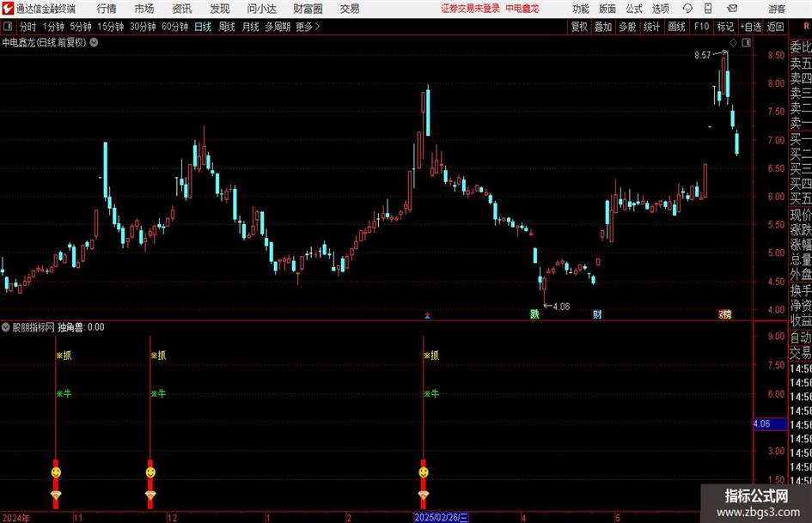Click the diamond icon above the chart
Screen dimensions: 812x523
tap(733, 42)
